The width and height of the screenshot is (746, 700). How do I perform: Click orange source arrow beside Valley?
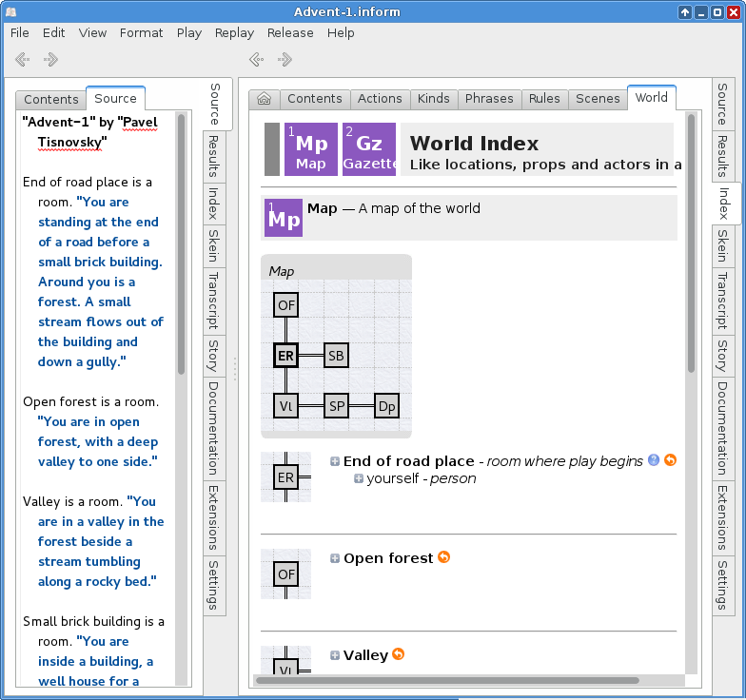click(x=399, y=654)
